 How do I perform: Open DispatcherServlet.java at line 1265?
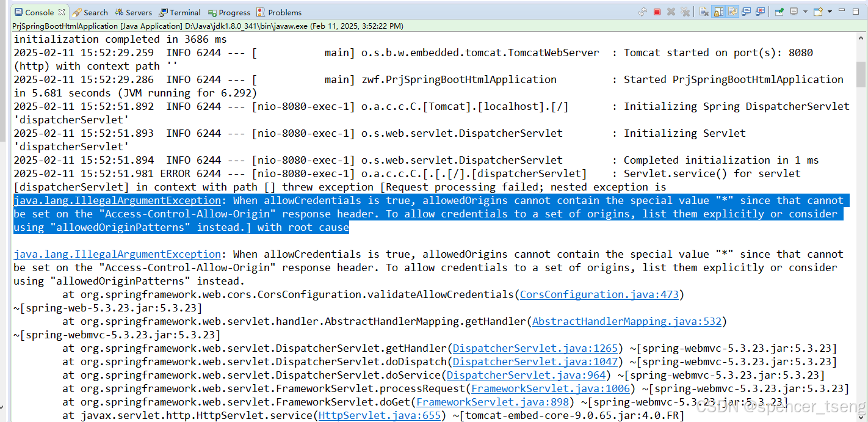coord(535,348)
